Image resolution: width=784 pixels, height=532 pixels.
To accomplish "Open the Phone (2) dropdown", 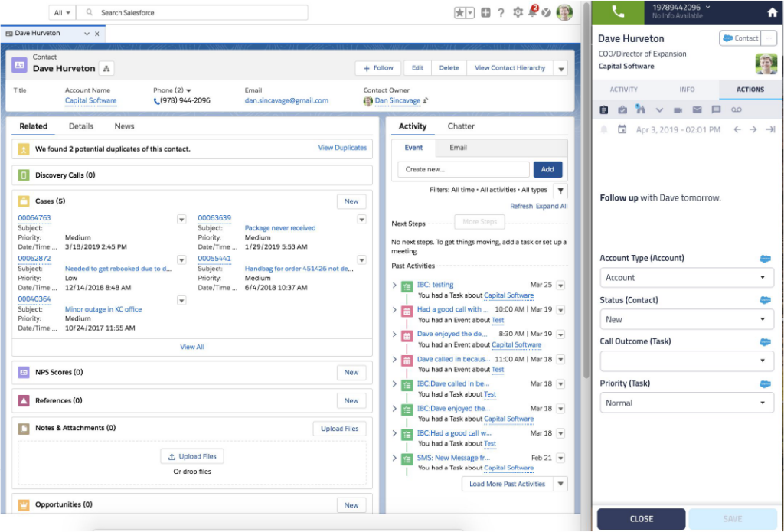I will tap(188, 90).
